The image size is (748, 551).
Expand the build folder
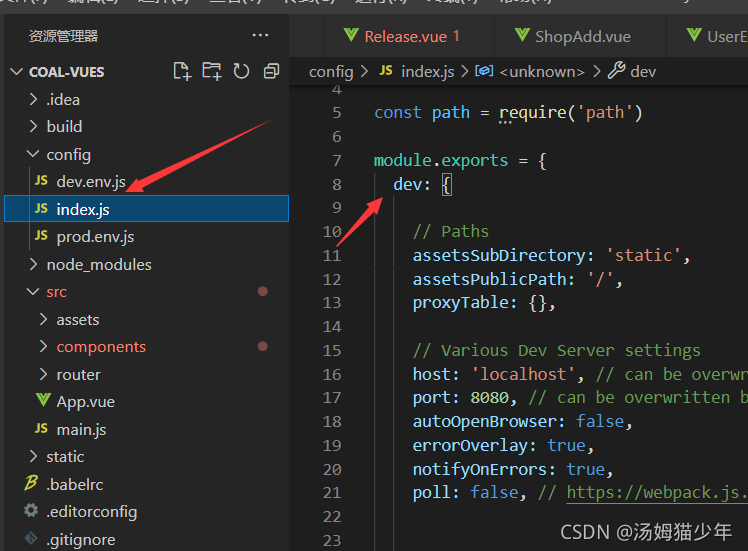point(33,126)
